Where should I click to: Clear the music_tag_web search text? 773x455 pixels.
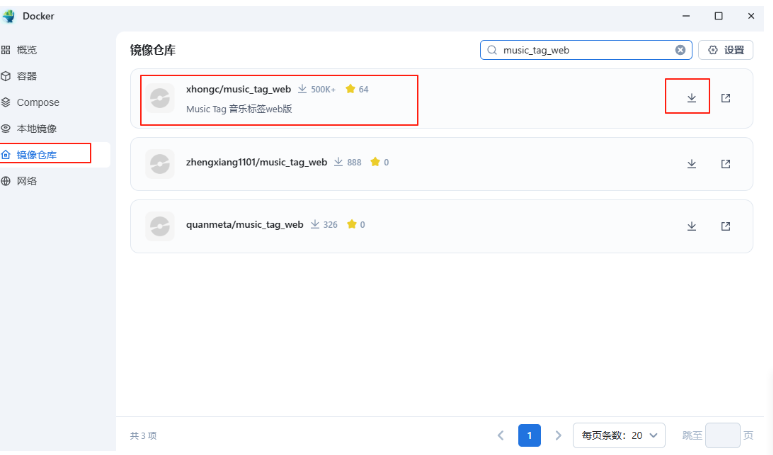tap(680, 50)
